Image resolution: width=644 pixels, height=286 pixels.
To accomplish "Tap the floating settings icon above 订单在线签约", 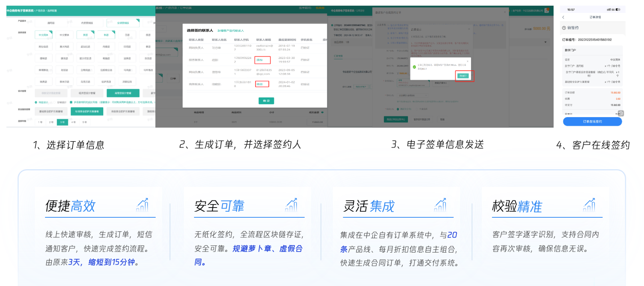I will (x=621, y=113).
